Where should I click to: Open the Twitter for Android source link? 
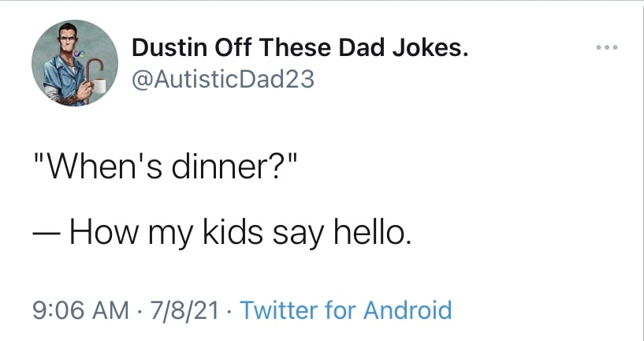point(345,309)
